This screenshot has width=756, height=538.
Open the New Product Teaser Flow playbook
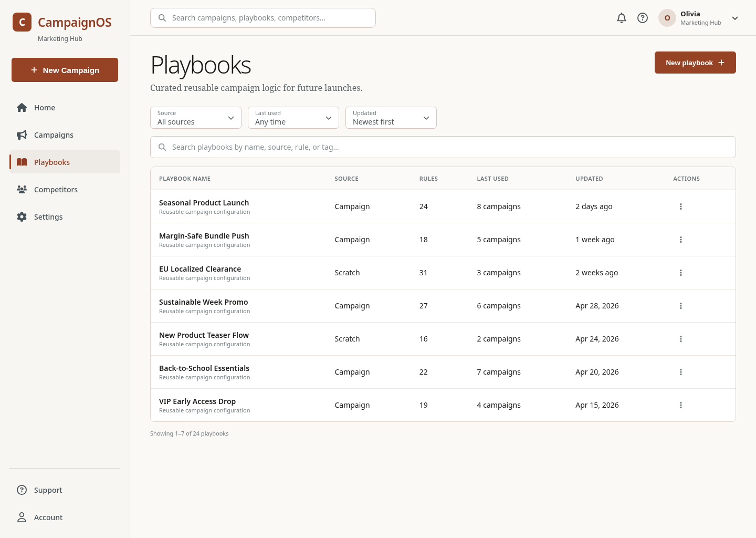[204, 335]
